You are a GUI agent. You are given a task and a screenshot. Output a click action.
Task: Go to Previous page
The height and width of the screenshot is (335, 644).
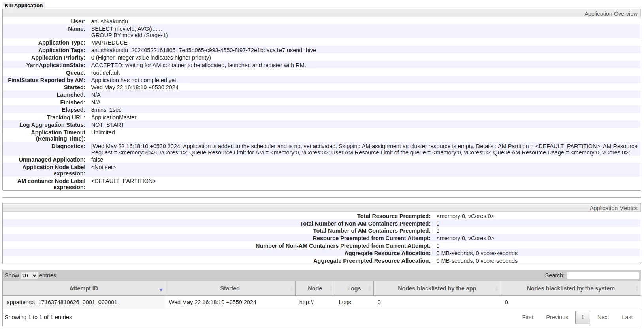pos(557,317)
